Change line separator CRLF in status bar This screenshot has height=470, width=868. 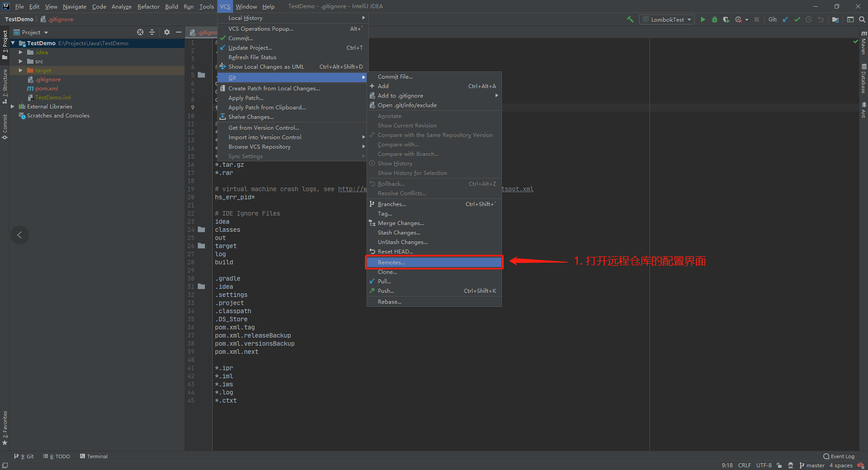click(744, 465)
